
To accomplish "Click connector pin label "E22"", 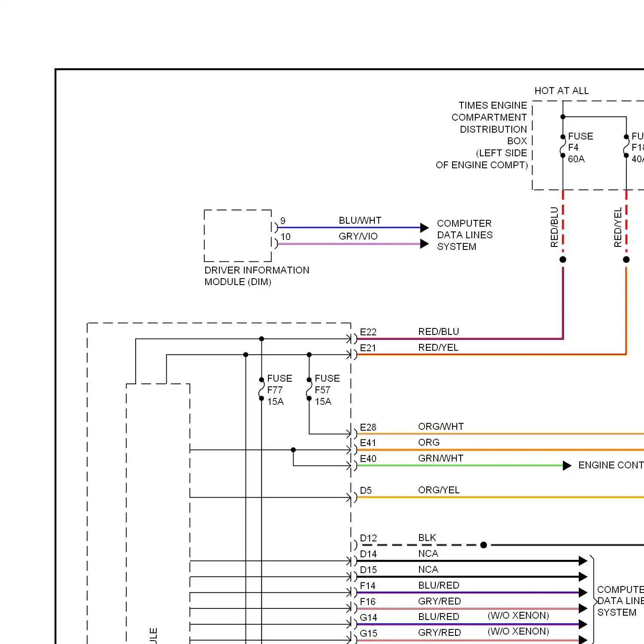I will pyautogui.click(x=368, y=332).
